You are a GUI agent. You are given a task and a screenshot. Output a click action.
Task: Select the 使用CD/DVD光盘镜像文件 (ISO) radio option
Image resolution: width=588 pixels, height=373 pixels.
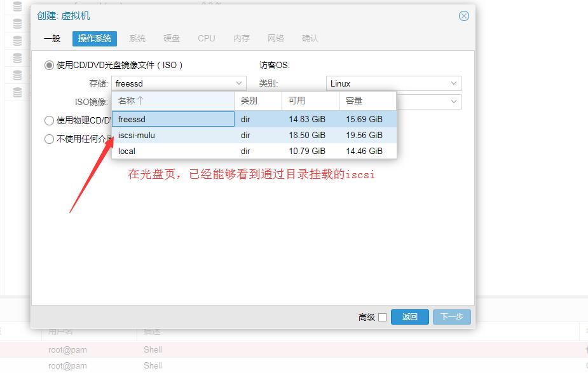point(50,65)
